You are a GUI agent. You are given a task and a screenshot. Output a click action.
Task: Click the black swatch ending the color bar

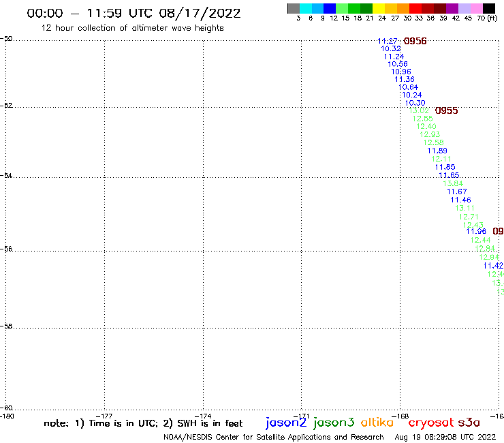click(x=489, y=8)
